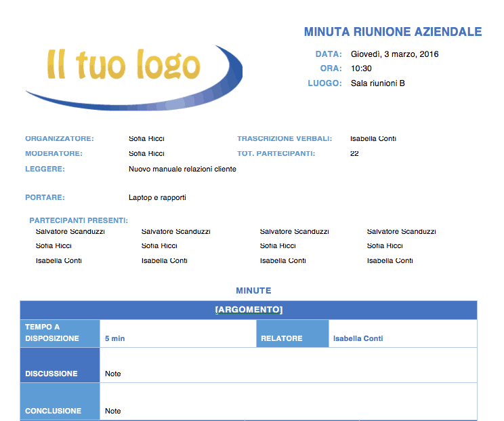Screen dimensions: 504x421
Task: Select 'Isabella Conti' next to TRASCRIZIONE VERBALI
Action: (x=373, y=138)
